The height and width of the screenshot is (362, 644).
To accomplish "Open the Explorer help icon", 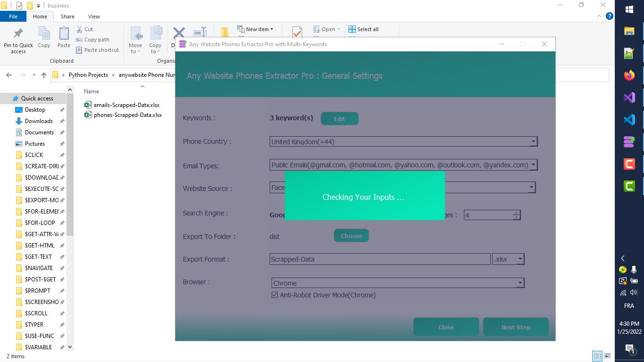I will (x=609, y=16).
